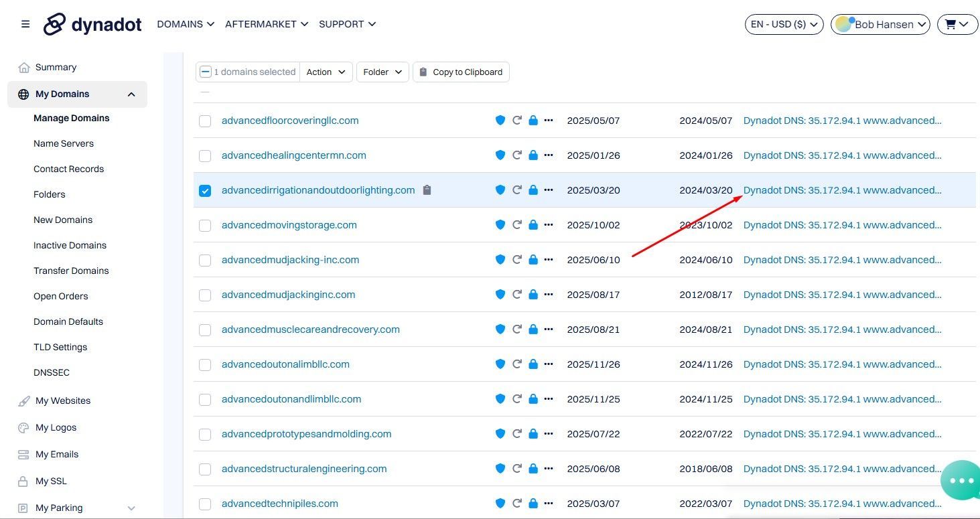Click privacy shield icon for advancedfloorcoveringllc.com
Image resolution: width=980 pixels, height=519 pixels.
point(500,121)
